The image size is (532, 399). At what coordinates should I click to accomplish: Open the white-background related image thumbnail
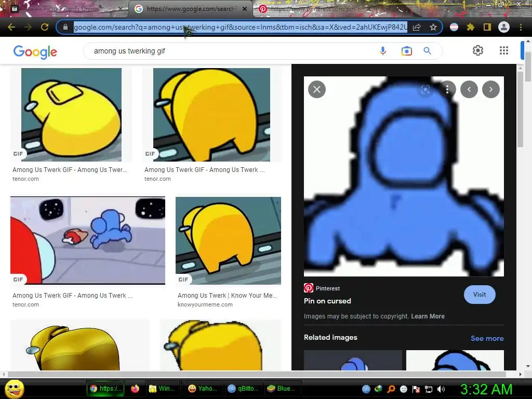coord(455,361)
